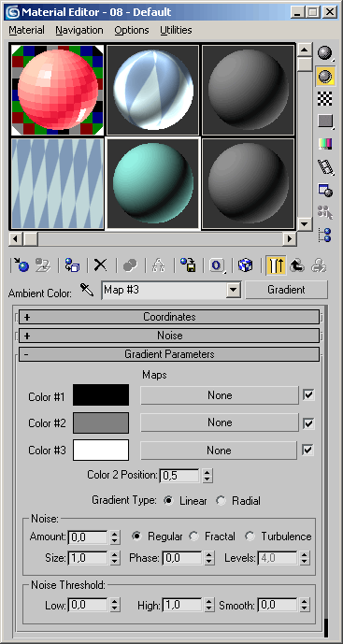343x644 pixels.
Task: Expand the Coordinates rollout
Action: pos(169,317)
